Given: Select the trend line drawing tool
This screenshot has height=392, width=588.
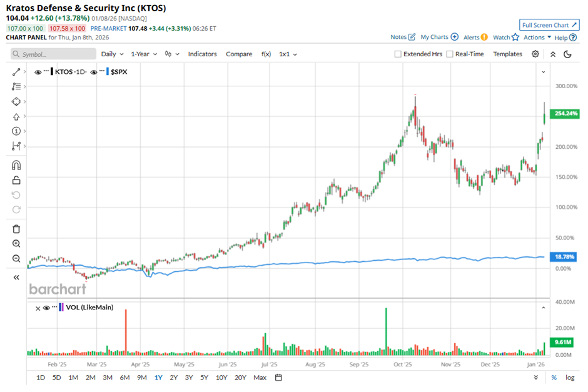Looking at the screenshot, I should (x=16, y=73).
